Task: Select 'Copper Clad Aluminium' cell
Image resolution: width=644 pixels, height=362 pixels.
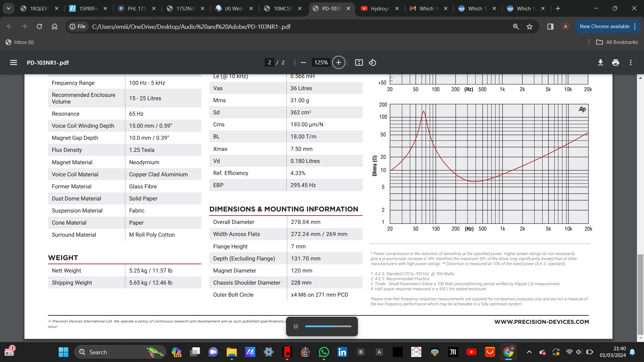Action: point(158,174)
